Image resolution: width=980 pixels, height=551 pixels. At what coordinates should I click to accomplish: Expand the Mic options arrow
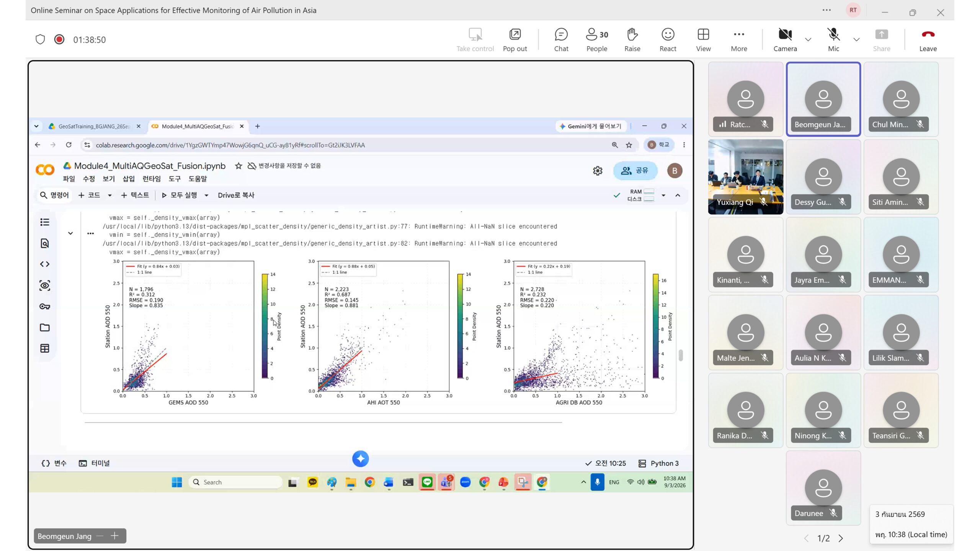point(856,39)
